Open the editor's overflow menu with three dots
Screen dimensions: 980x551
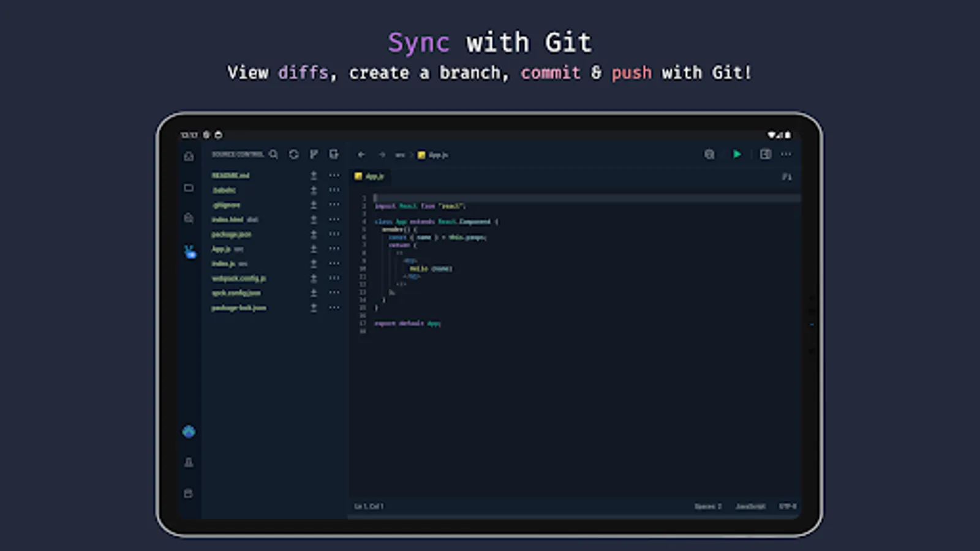[786, 154]
